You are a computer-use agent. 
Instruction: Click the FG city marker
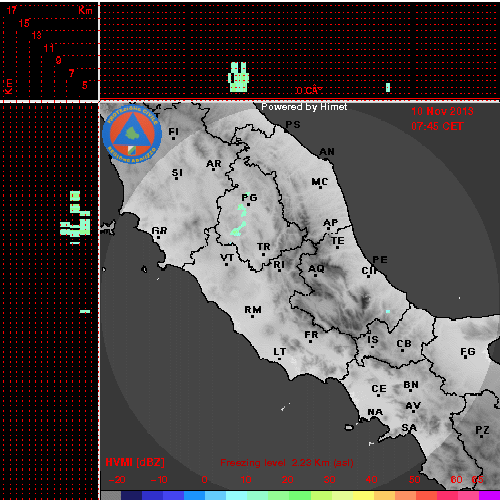[466, 358]
